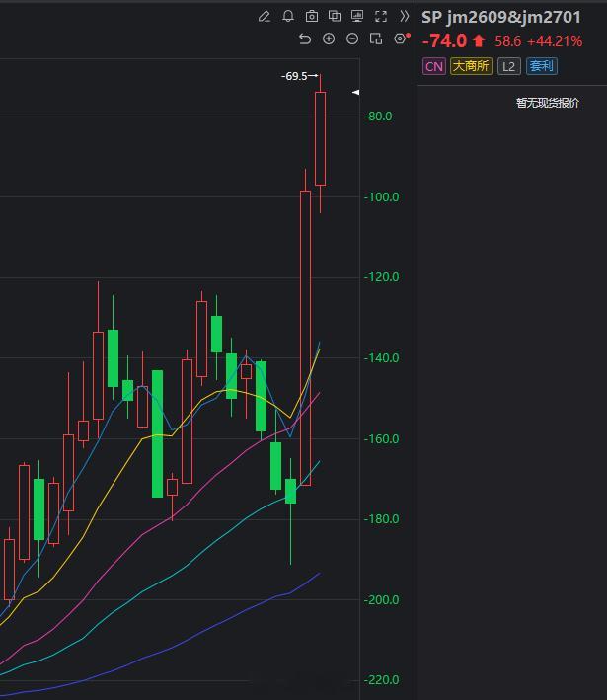Enter fullscreen chart mode
Screen dimensions: 607x700
(x=381, y=17)
